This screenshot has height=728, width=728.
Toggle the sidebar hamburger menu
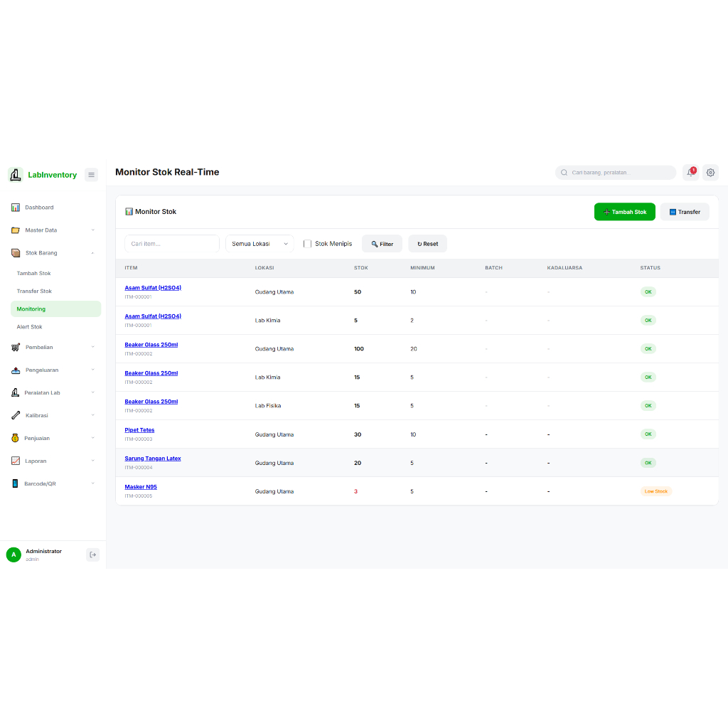coord(92,175)
